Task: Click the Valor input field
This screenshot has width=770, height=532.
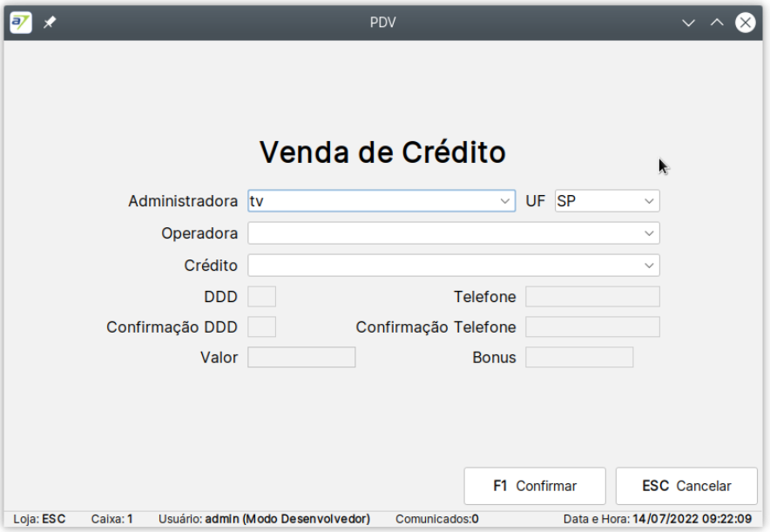Action: (301, 357)
